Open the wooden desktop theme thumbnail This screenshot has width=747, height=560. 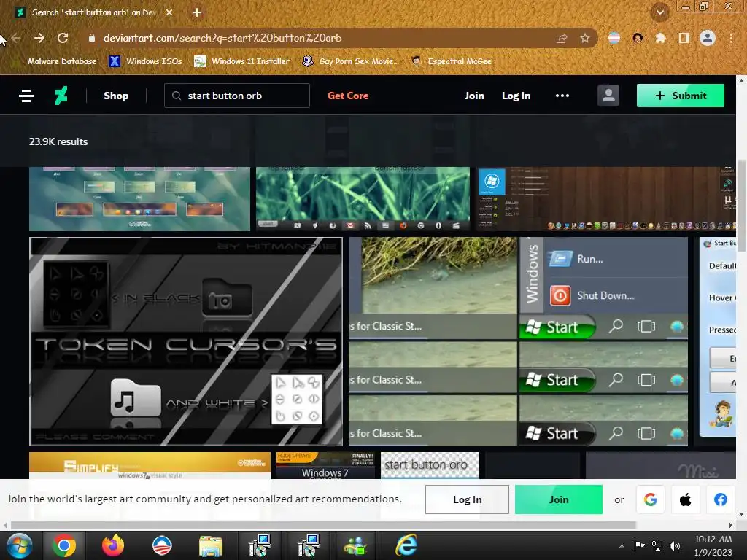pyautogui.click(x=605, y=198)
